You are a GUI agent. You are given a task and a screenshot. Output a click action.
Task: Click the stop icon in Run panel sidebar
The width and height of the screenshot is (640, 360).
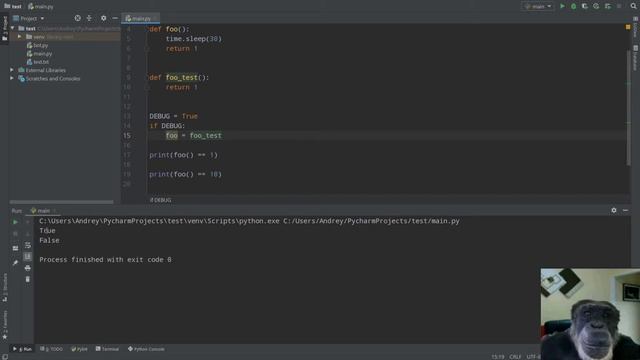click(15, 234)
